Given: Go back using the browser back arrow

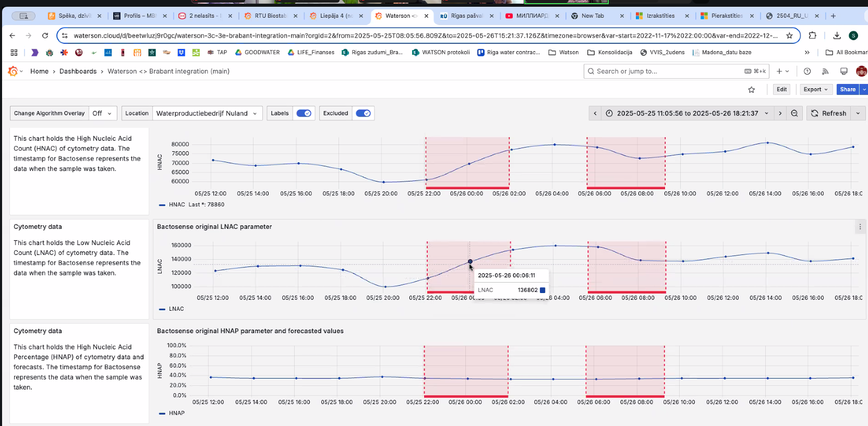Looking at the screenshot, I should pyautogui.click(x=13, y=35).
